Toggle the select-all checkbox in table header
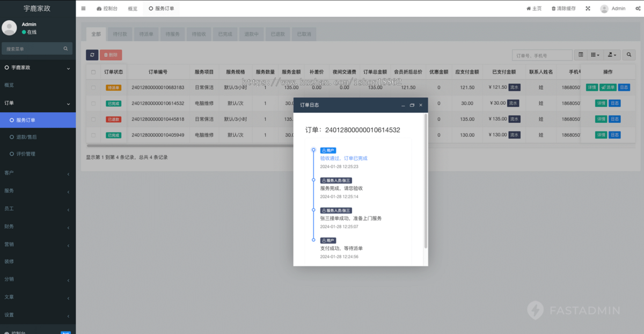Viewport: 644px width, 334px height. (x=93, y=72)
